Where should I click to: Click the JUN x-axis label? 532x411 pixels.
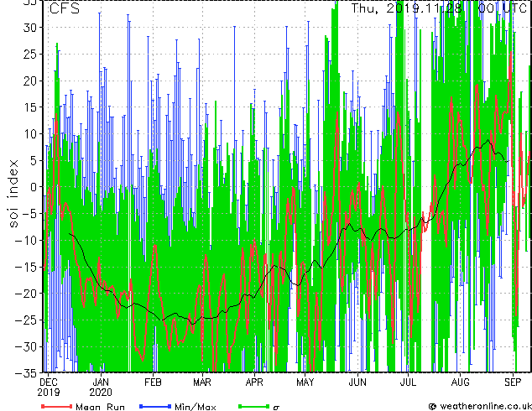point(357,382)
